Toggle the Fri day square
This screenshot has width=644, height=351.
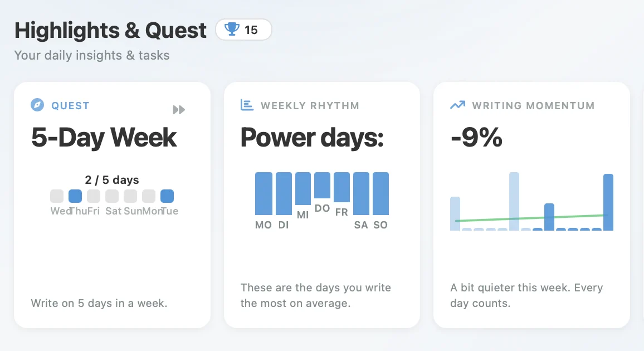click(93, 196)
